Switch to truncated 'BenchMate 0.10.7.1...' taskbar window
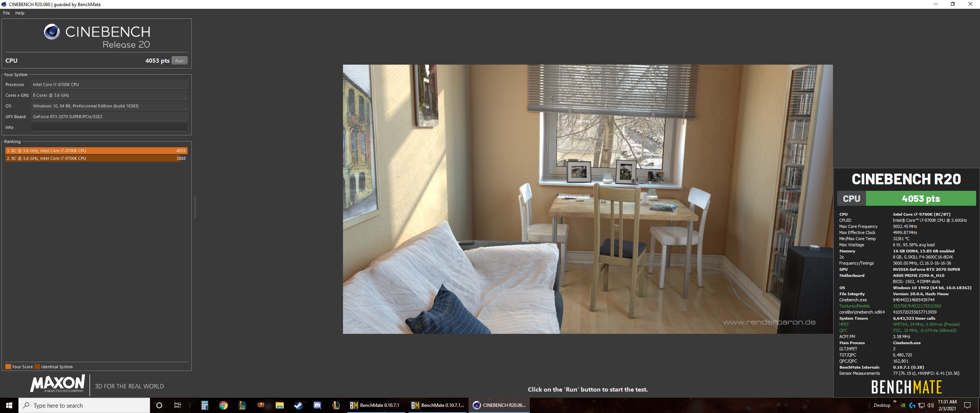 point(438,405)
